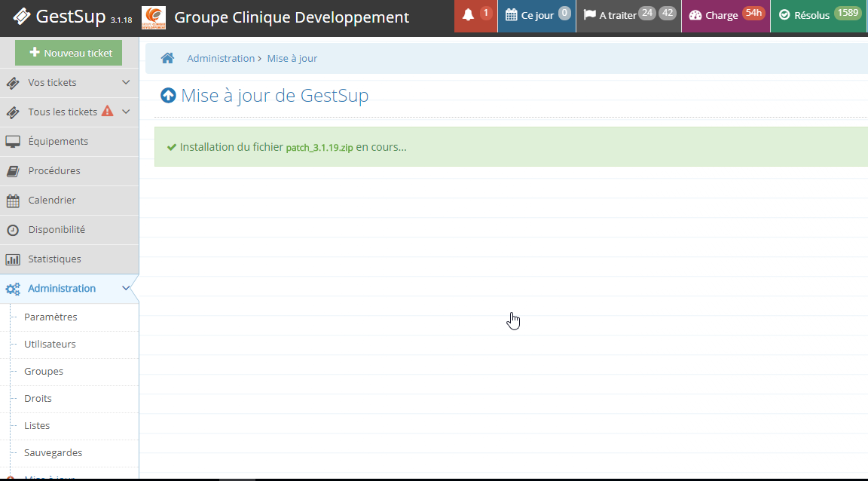The image size is (868, 481).
Task: Click the Résolus label in the top bar
Action: pyautogui.click(x=812, y=16)
